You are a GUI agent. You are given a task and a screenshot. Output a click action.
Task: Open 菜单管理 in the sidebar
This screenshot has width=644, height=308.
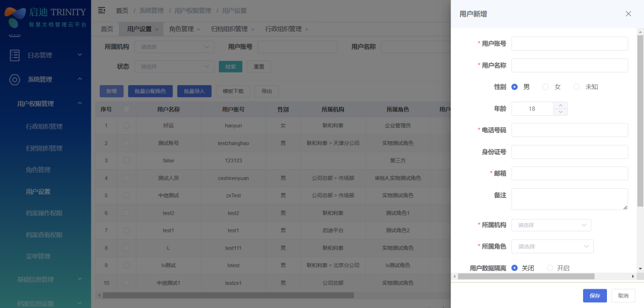(x=38, y=256)
